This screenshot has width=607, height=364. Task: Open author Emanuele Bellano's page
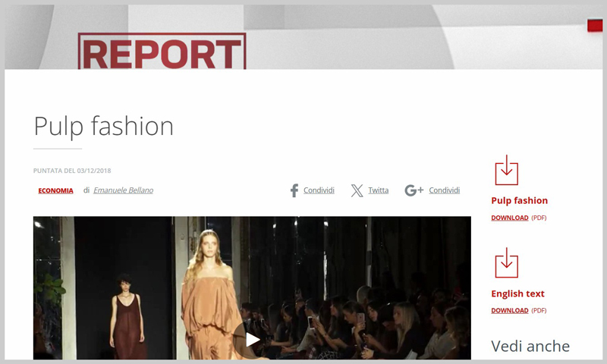pos(123,190)
